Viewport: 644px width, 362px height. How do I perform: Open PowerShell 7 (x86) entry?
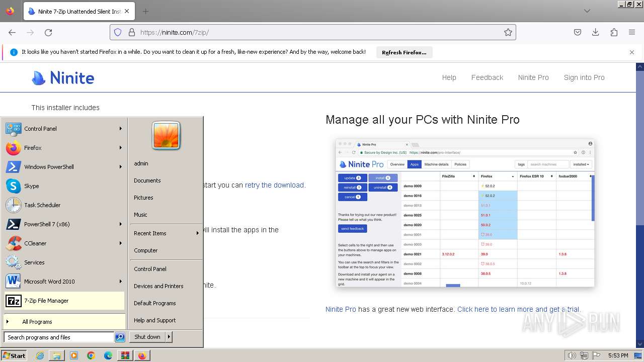click(x=64, y=224)
